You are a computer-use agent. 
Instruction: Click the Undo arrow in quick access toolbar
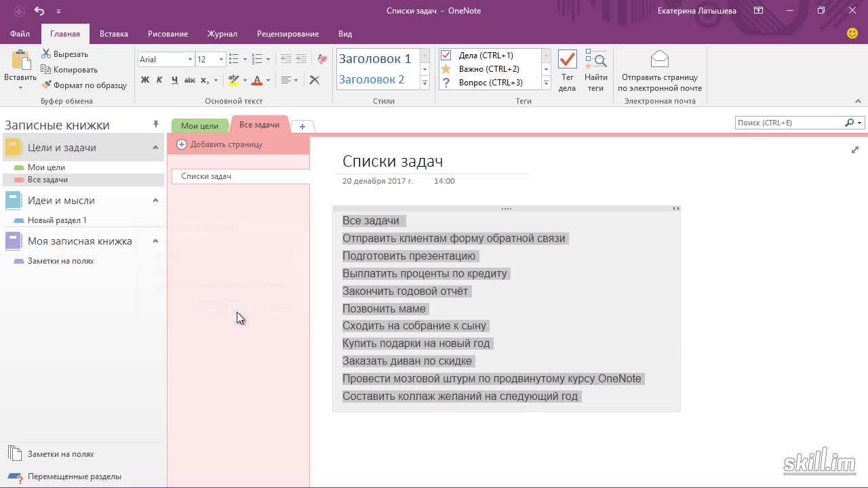(x=39, y=11)
